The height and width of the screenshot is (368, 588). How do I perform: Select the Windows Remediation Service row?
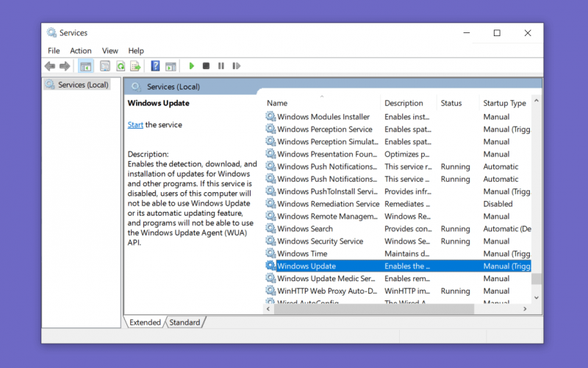tap(398, 204)
